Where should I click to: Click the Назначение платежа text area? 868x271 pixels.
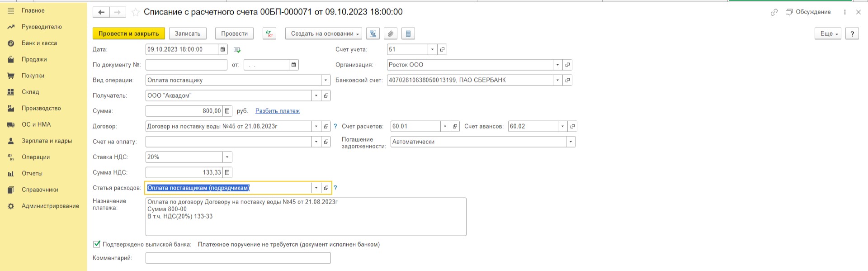click(x=306, y=217)
